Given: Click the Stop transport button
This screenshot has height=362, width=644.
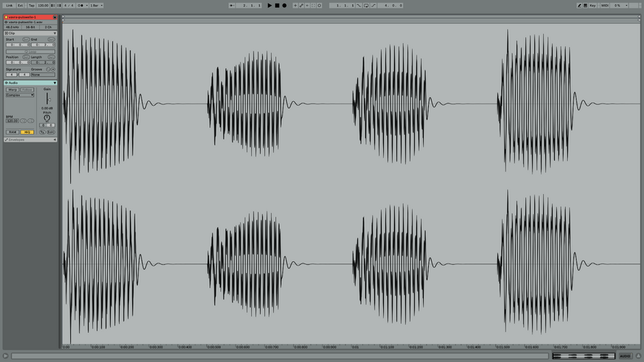Looking at the screenshot, I should coord(277,5).
